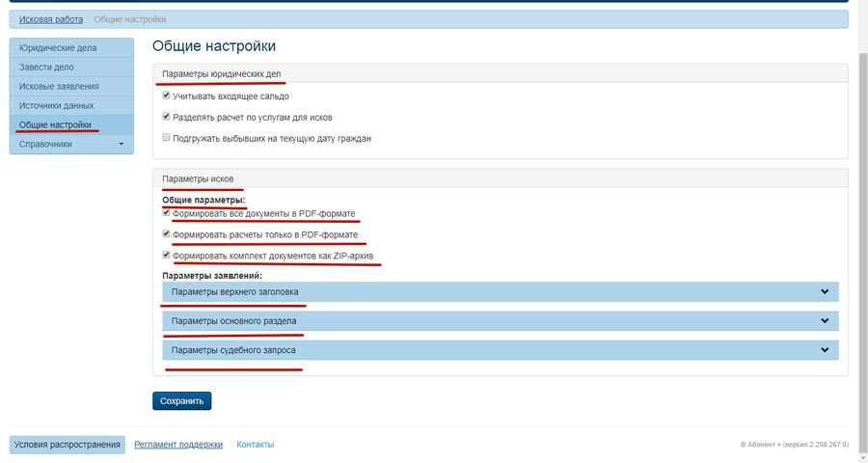Open "Условия распространения" footer link
The image size is (868, 463).
point(67,444)
